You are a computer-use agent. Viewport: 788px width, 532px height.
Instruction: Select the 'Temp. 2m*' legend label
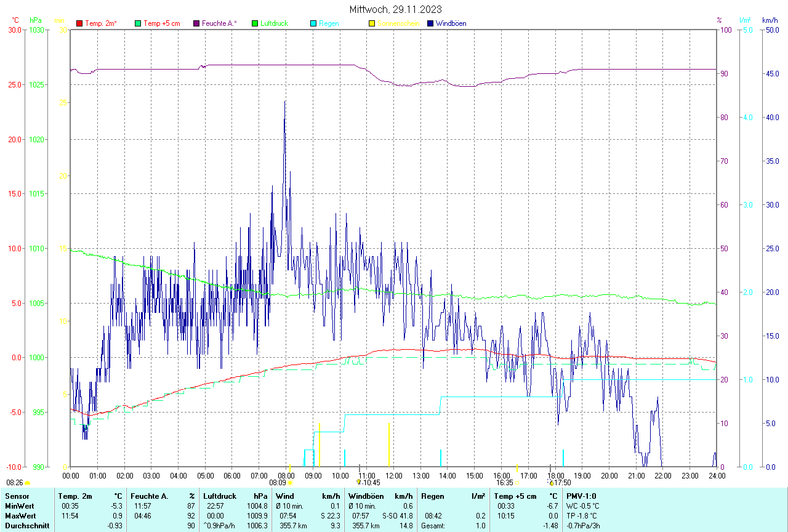click(x=101, y=23)
